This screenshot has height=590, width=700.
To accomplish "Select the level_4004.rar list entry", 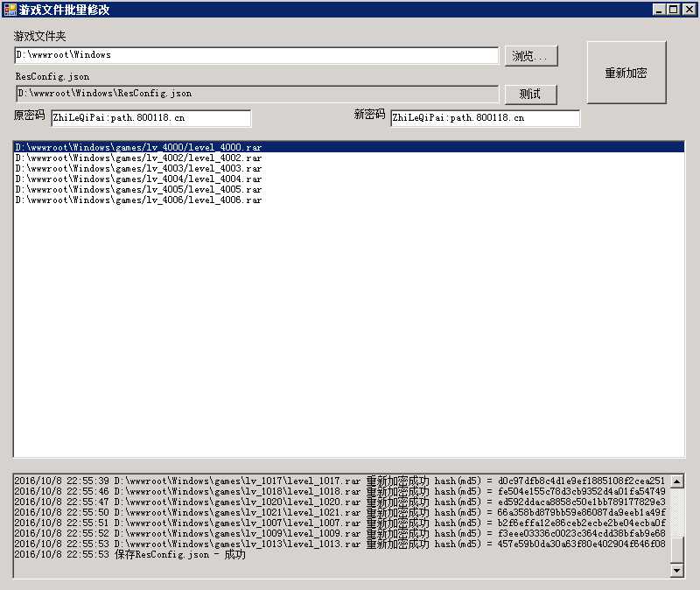I will [348, 179].
